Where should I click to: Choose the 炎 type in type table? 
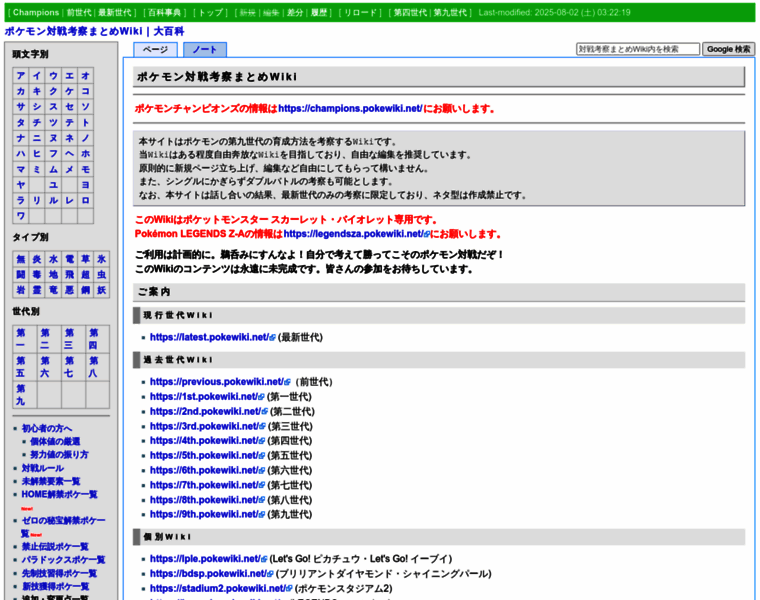(37, 259)
